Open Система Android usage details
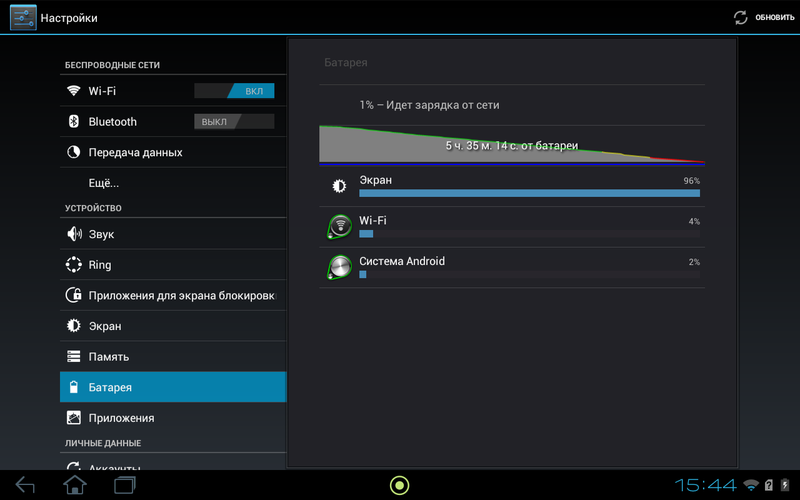800x500 pixels. click(512, 268)
